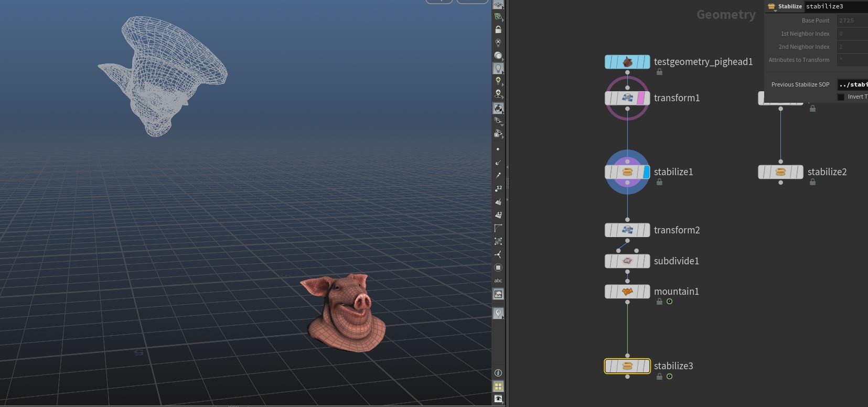The height and width of the screenshot is (407, 868).
Task: Toggle the eye visibility icon in viewport toolbar
Action: tap(498, 399)
